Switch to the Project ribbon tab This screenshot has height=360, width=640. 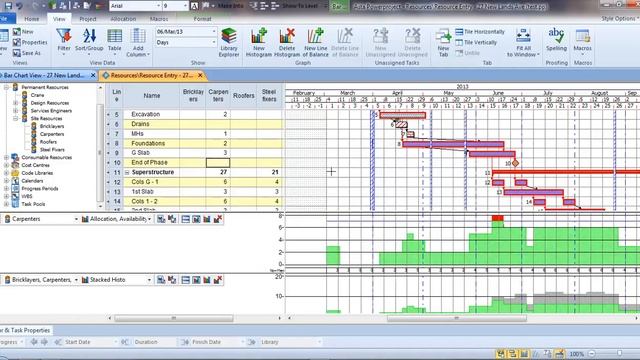pos(88,19)
